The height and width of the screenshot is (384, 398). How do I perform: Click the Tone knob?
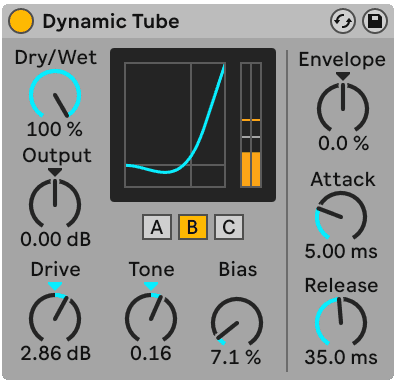click(151, 317)
